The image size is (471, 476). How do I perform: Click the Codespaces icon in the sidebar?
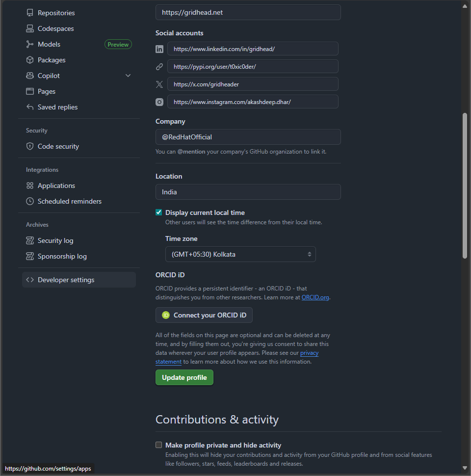[30, 28]
